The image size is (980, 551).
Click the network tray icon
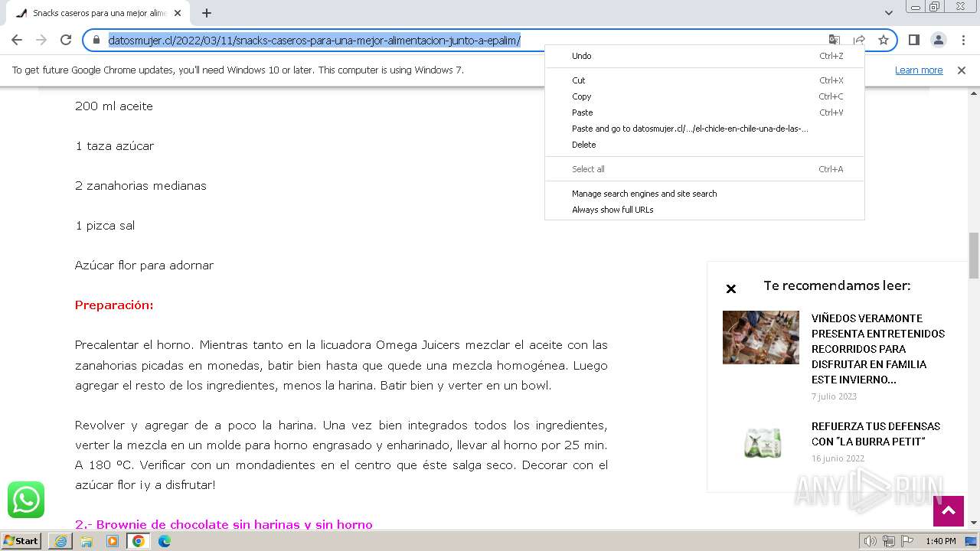(888, 541)
